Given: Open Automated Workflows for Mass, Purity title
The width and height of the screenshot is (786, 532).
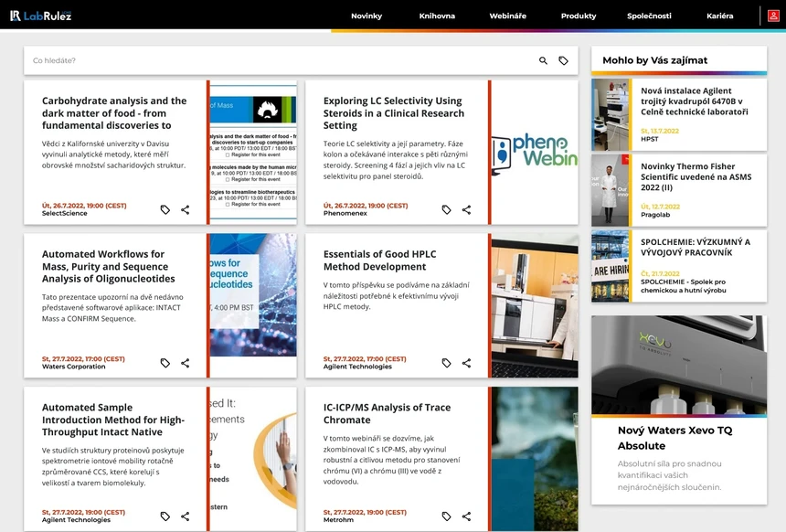Looking at the screenshot, I should 108,266.
